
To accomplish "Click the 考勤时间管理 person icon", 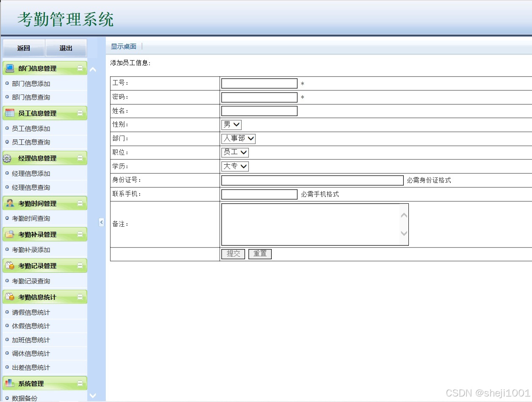I will point(10,203).
